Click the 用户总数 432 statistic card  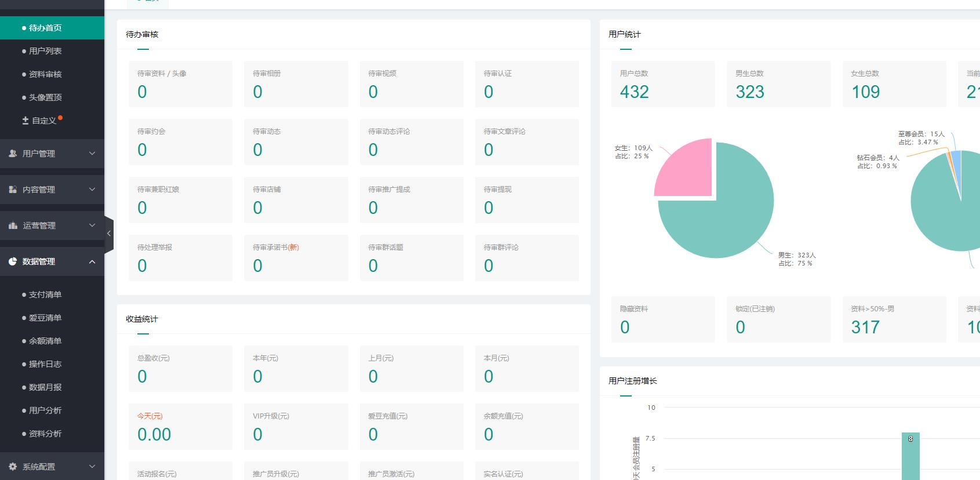point(662,84)
